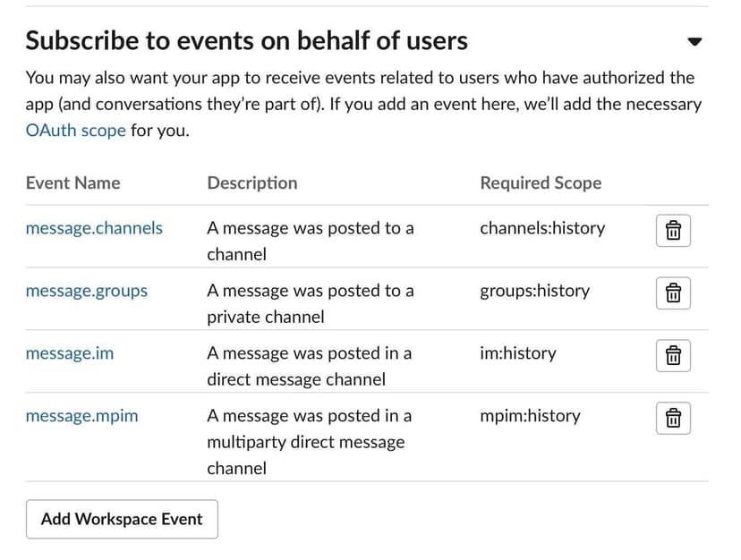The height and width of the screenshot is (560, 741).
Task: Select the groups:history scope entry
Action: [534, 291]
